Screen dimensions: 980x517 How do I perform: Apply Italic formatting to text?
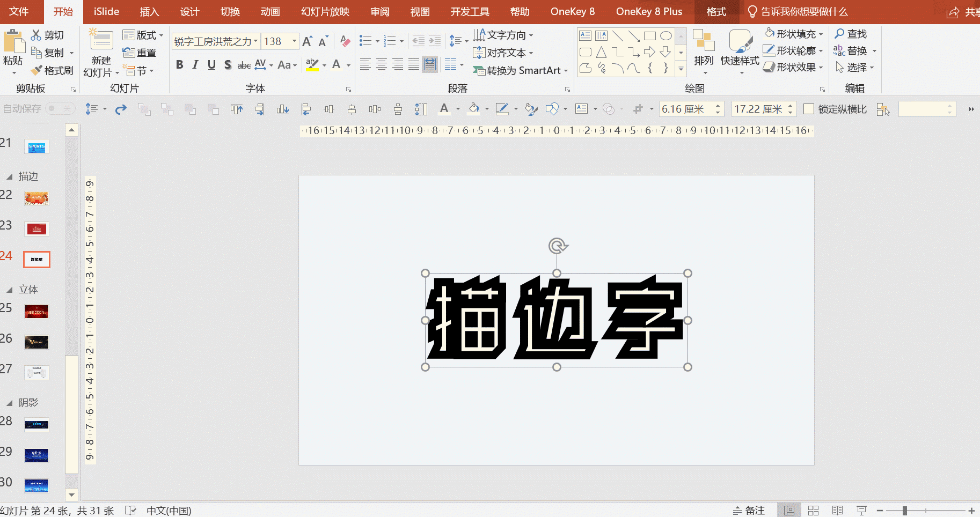tap(195, 65)
